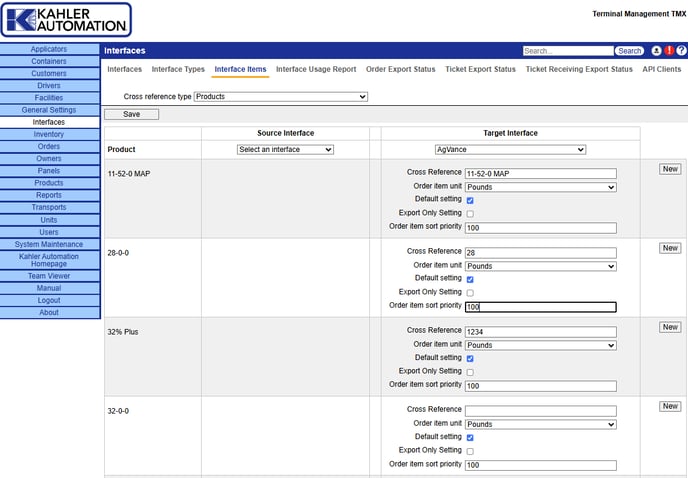Click the Search text field
Screen dimensions: 688x478
tap(568, 51)
